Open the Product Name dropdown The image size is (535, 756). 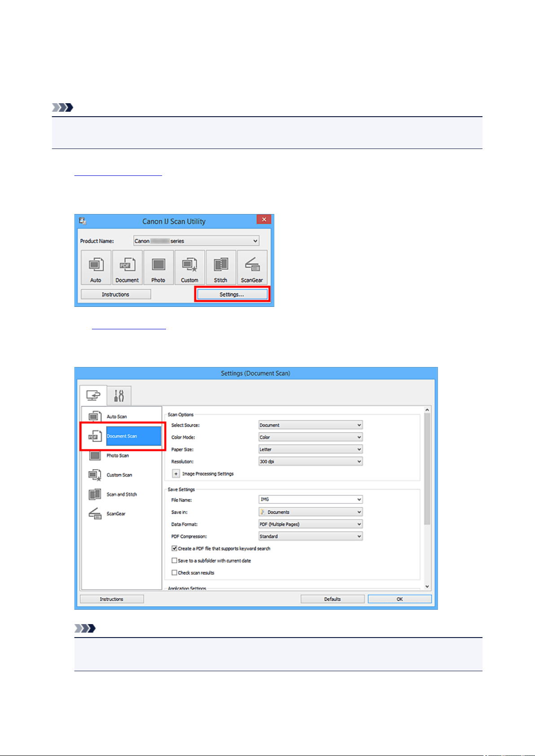pos(197,241)
